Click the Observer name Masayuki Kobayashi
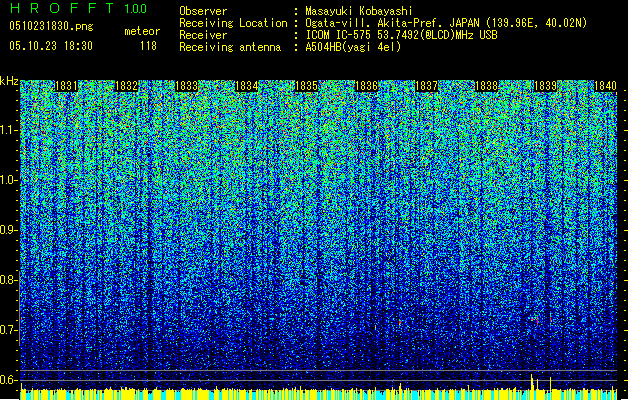Image resolution: width=629 pixels, height=400 pixels. (x=359, y=11)
